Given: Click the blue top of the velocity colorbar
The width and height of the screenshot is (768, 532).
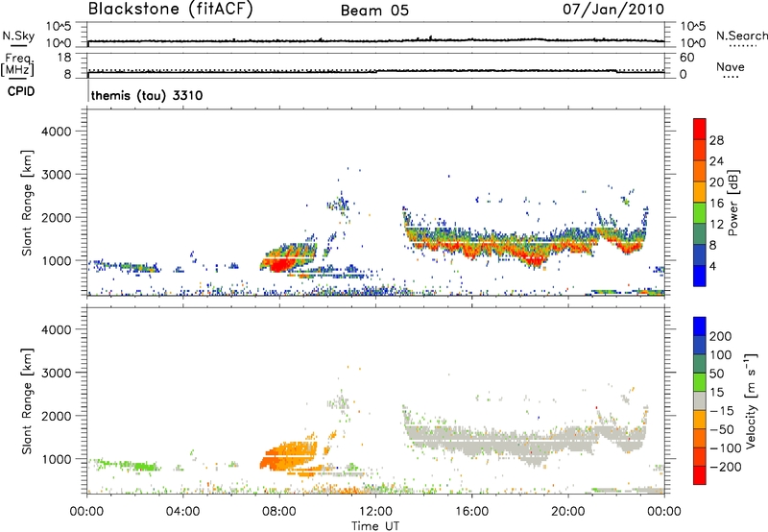Looking at the screenshot, I should [x=700, y=326].
